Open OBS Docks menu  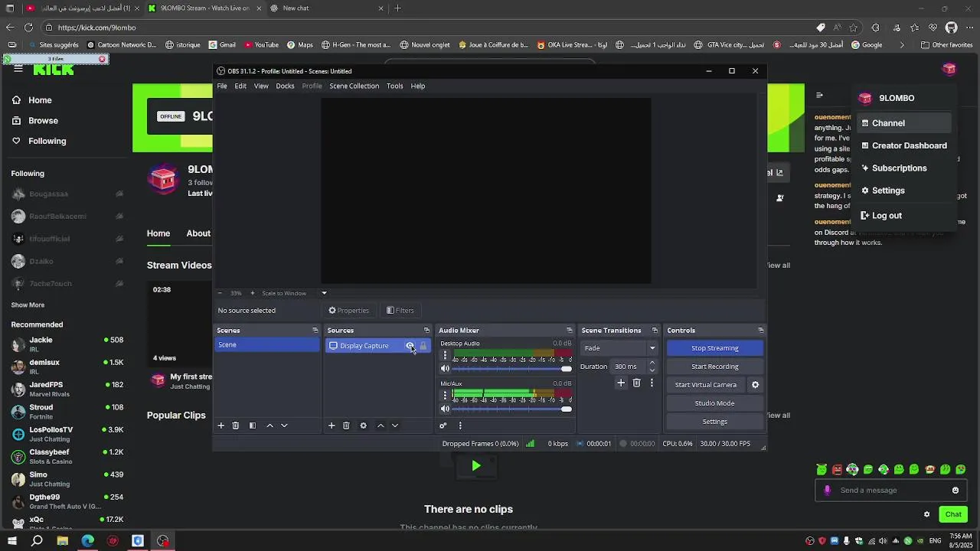[x=285, y=86]
